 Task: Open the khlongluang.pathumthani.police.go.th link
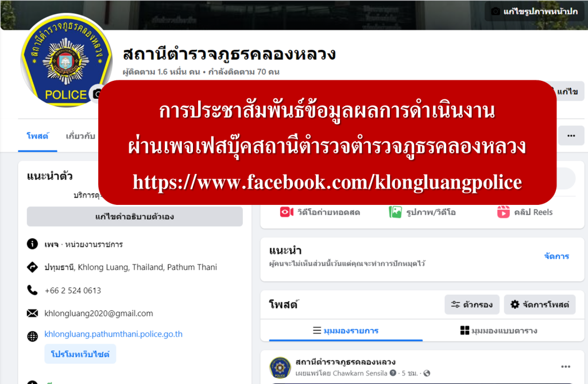tap(113, 334)
